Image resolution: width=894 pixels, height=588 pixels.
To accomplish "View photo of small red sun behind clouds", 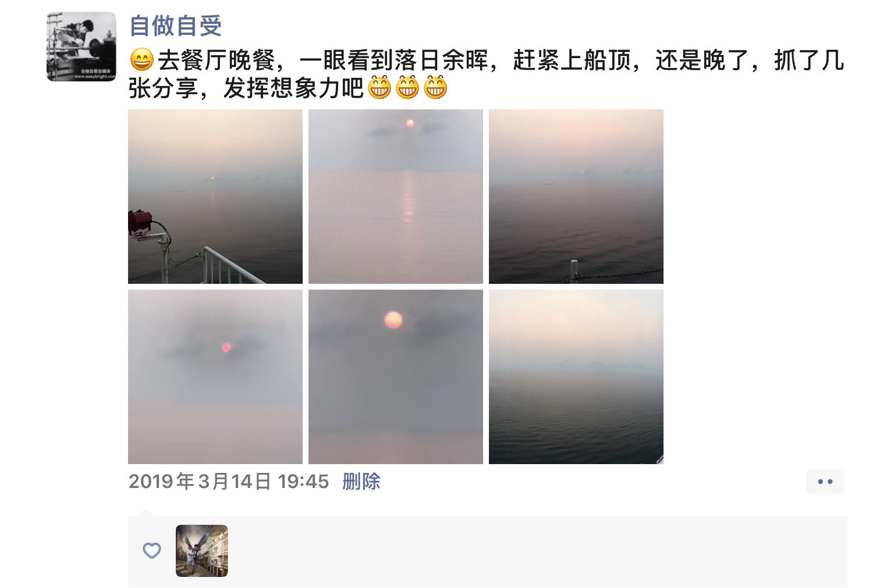I will tap(215, 377).
